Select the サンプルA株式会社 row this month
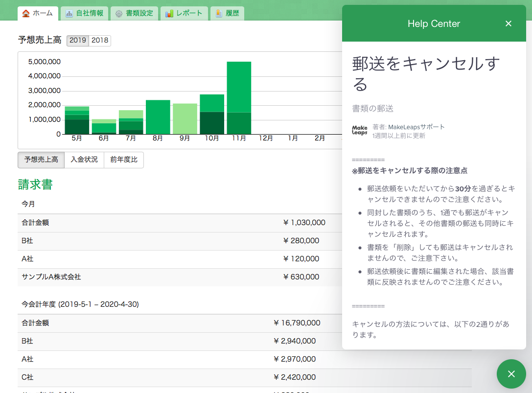This screenshot has height=393, width=532. (51, 277)
